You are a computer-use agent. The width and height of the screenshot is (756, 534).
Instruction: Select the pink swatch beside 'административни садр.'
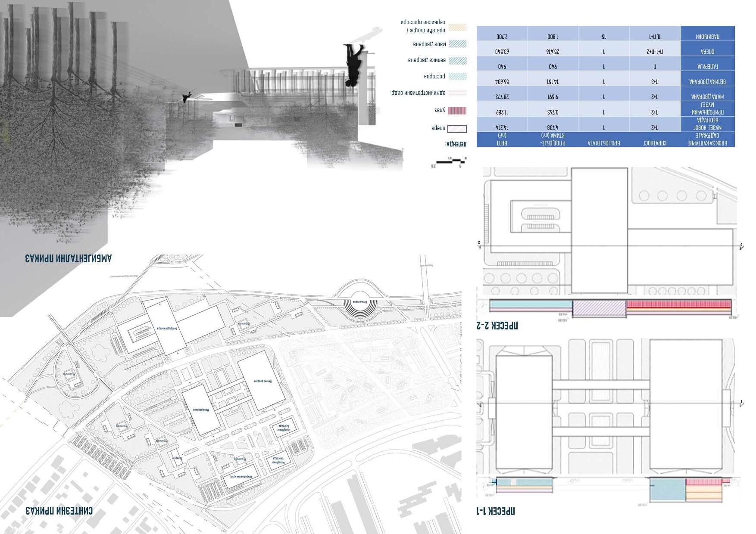click(x=457, y=93)
